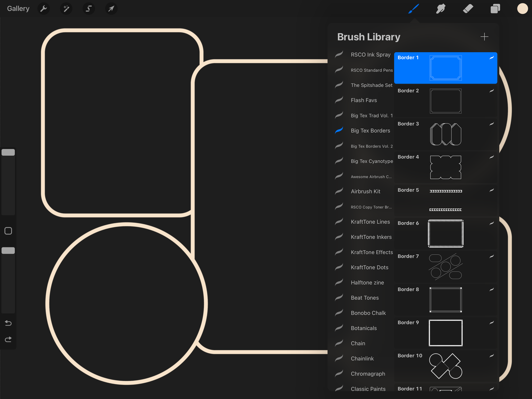Tap the Smudge tool icon
The height and width of the screenshot is (399, 532).
[441, 9]
